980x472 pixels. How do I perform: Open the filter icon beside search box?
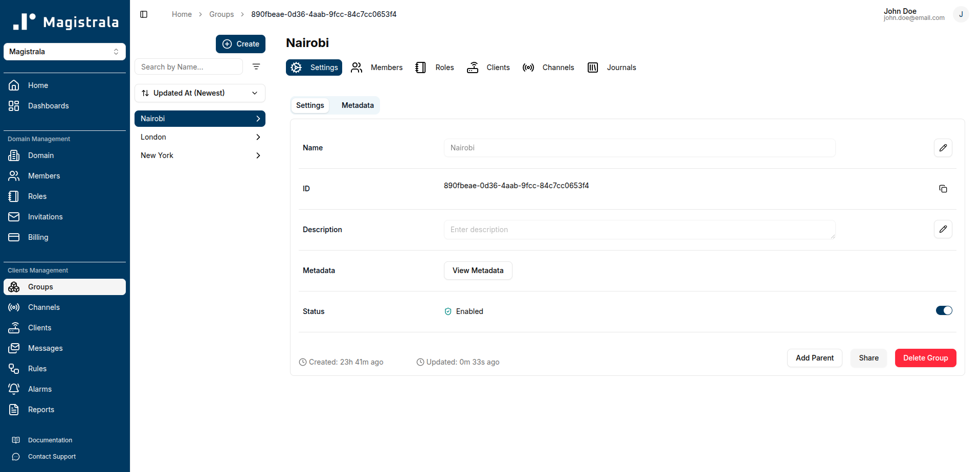coord(256,66)
